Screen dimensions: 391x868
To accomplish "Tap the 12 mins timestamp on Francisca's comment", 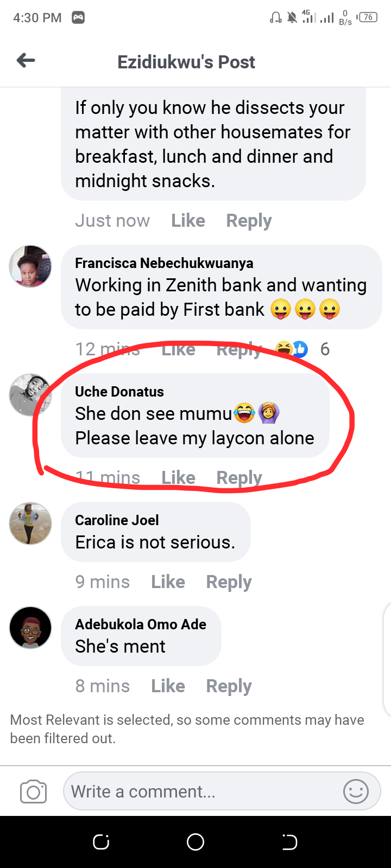I will point(108,349).
